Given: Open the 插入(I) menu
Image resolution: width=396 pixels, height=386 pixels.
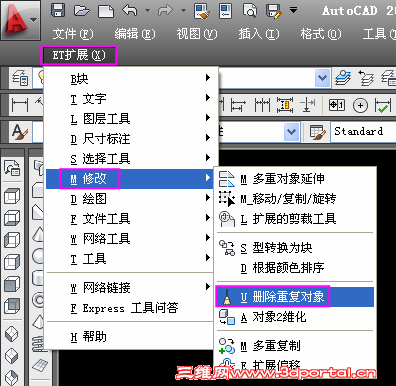Looking at the screenshot, I should coord(259,34).
